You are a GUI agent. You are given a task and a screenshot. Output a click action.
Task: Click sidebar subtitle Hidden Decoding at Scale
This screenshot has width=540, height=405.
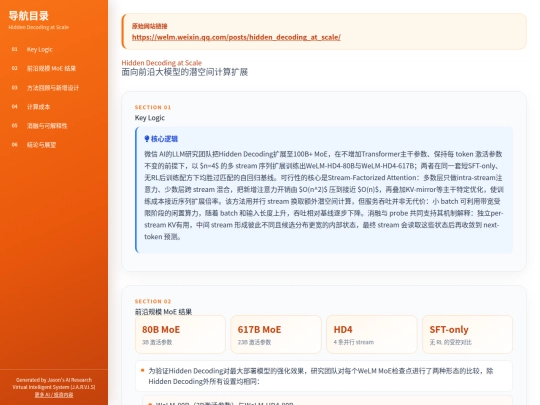pos(39,27)
